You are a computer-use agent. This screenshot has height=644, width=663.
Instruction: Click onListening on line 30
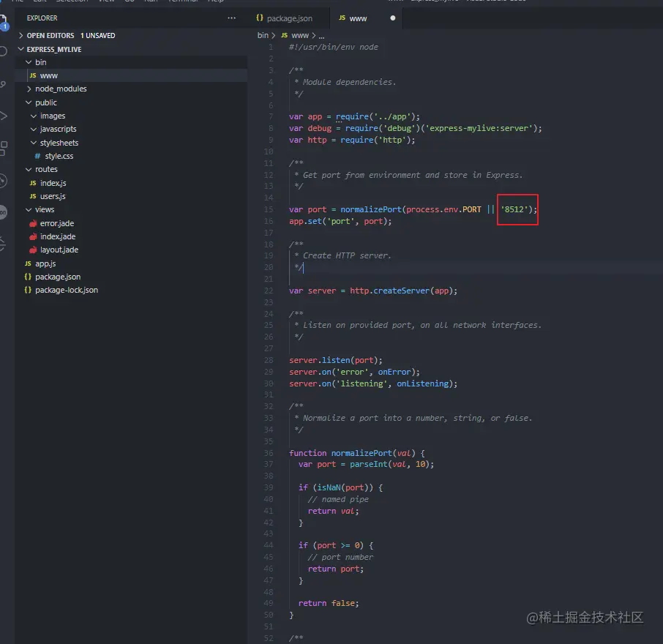[422, 383]
